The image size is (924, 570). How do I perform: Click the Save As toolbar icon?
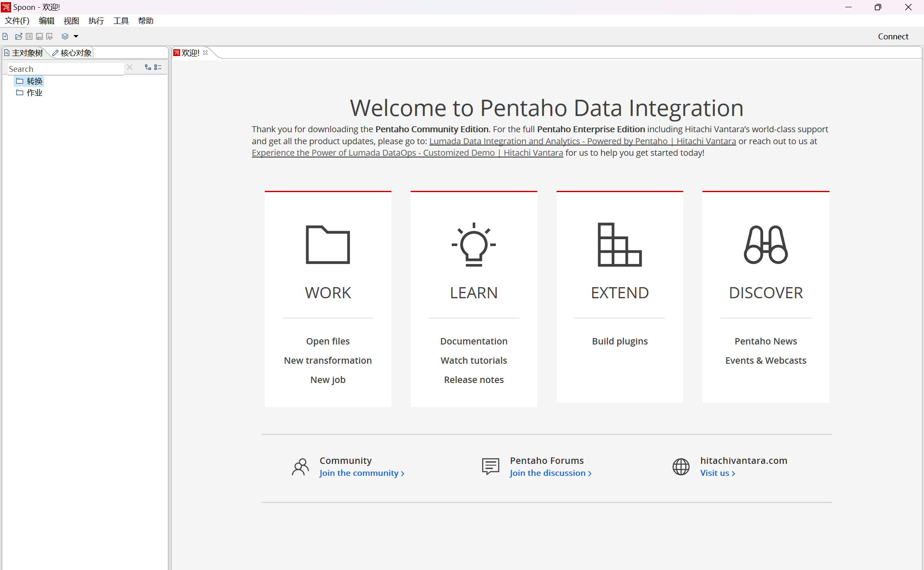50,36
